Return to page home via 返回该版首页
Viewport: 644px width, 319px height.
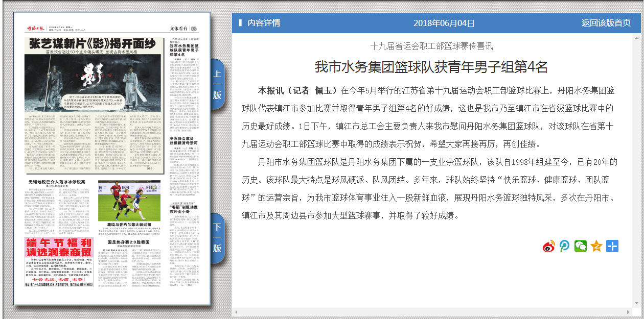606,23
